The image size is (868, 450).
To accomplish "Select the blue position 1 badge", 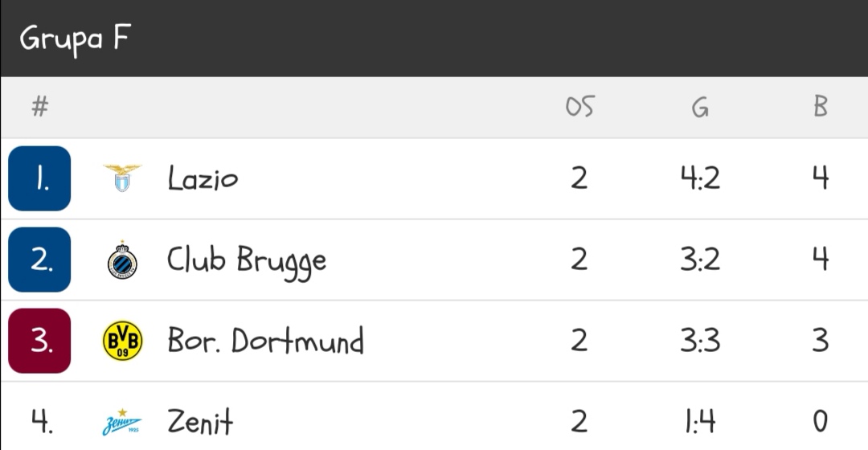I will pyautogui.click(x=39, y=178).
